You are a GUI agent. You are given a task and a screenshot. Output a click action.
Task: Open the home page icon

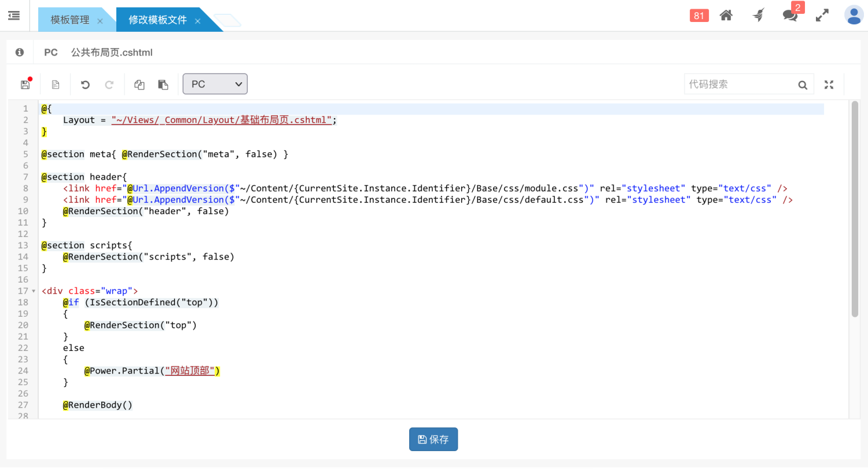pyautogui.click(x=726, y=16)
